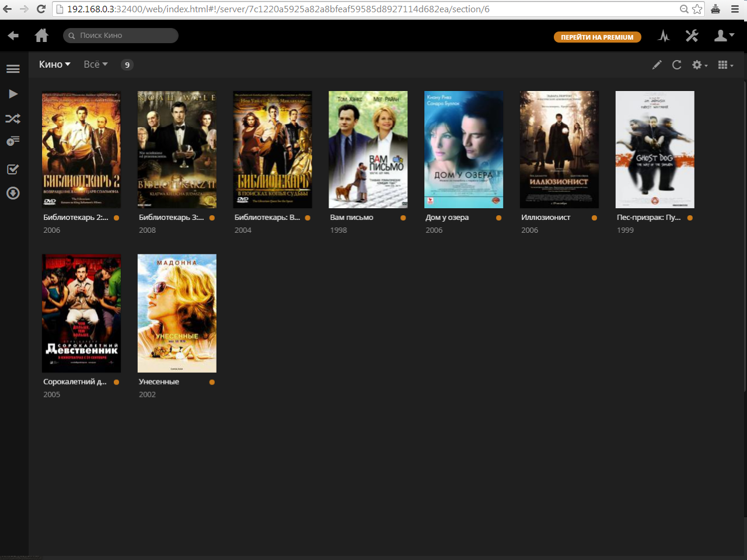Refresh the library with circular arrow
The image size is (747, 560).
677,65
